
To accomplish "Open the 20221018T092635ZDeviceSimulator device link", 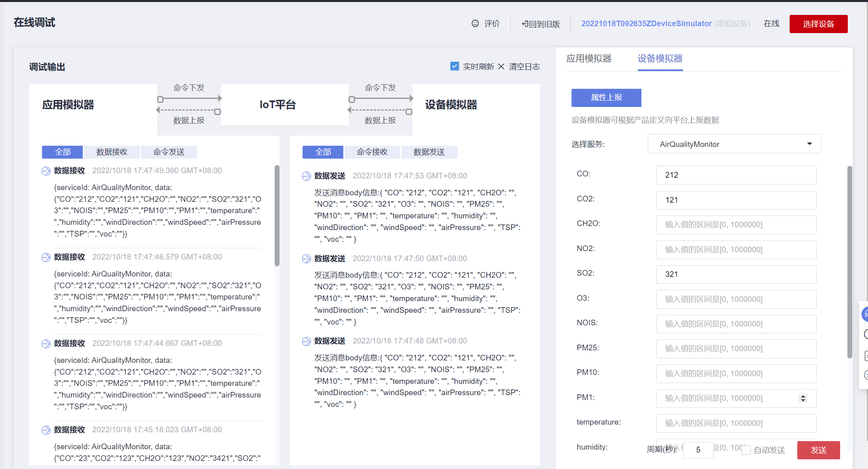I will [646, 23].
